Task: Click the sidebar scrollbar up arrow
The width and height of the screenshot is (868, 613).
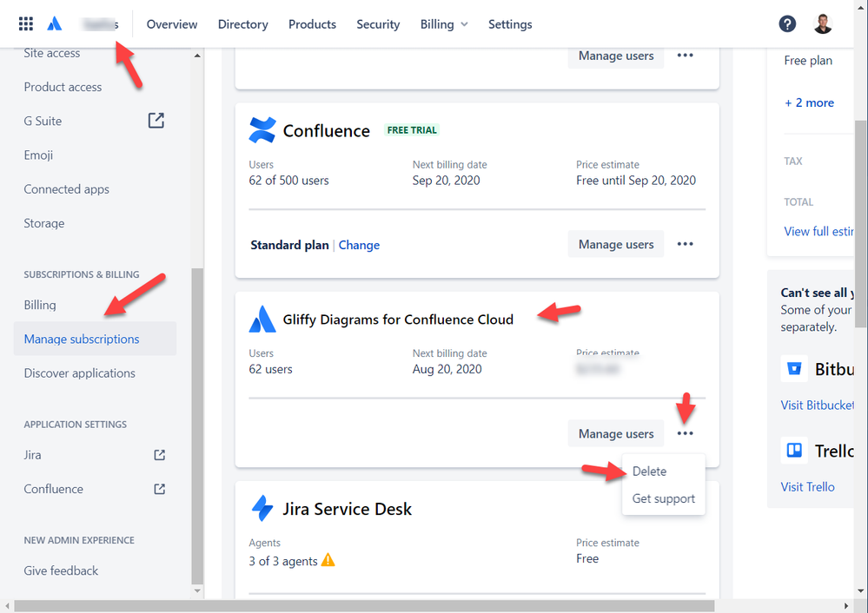Action: 197,56
